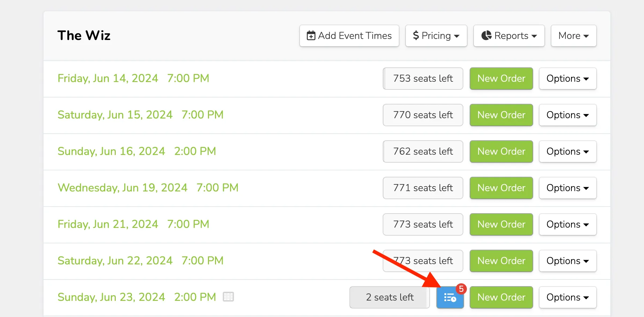Expand Options for Sunday, Jun 23 event
Image resolution: width=644 pixels, height=317 pixels.
point(568,297)
